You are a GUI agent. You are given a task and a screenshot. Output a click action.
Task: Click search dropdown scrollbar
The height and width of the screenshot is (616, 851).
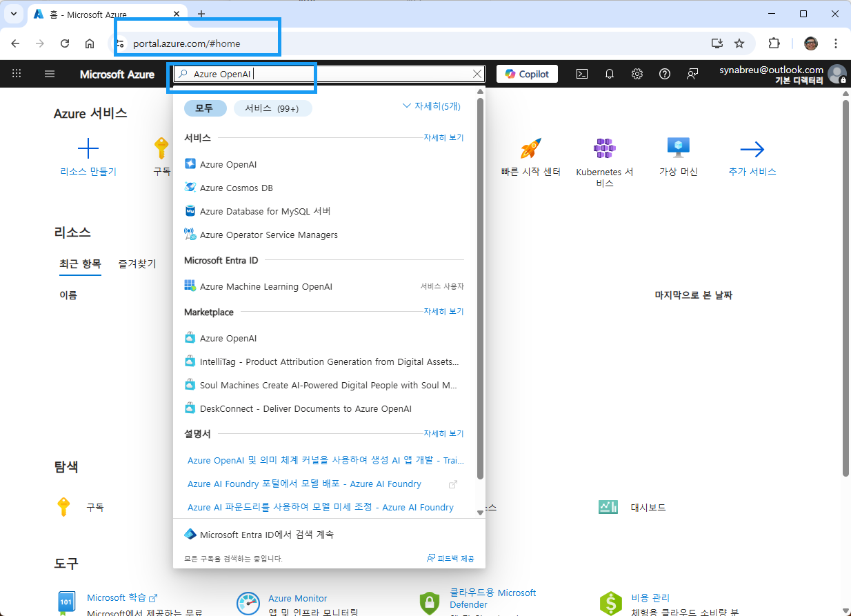(x=481, y=288)
